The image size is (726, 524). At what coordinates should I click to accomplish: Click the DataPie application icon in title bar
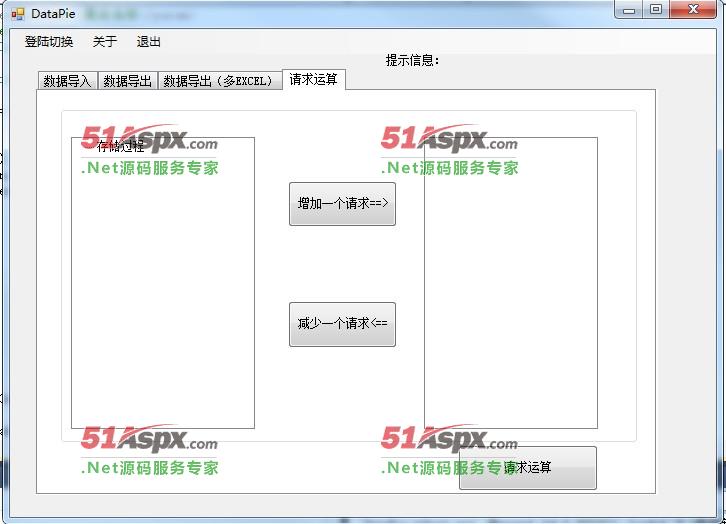pyautogui.click(x=18, y=14)
